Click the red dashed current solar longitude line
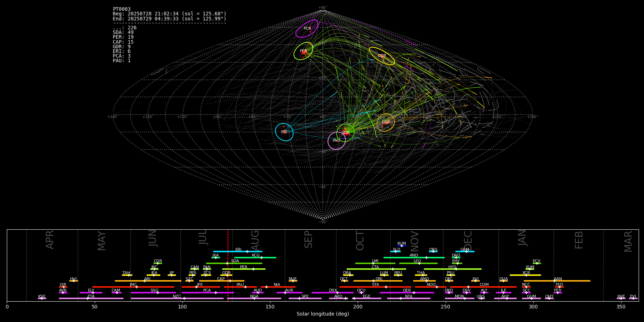 228,265
